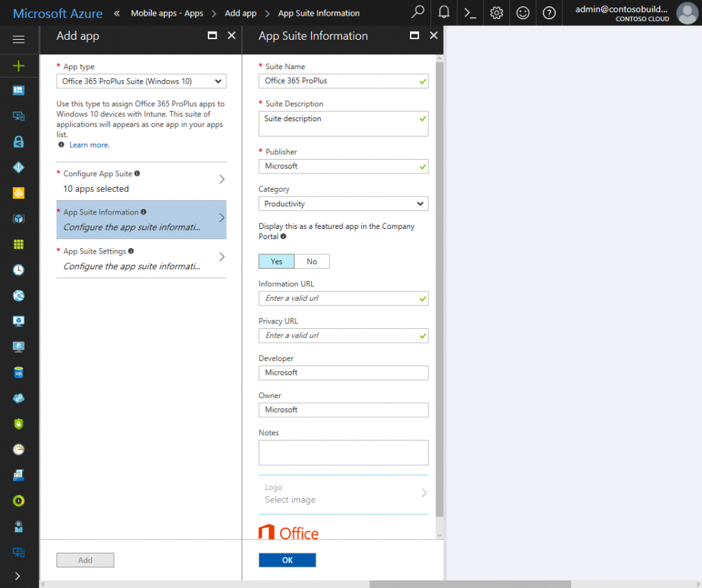Click the disabled Add button

click(x=85, y=560)
